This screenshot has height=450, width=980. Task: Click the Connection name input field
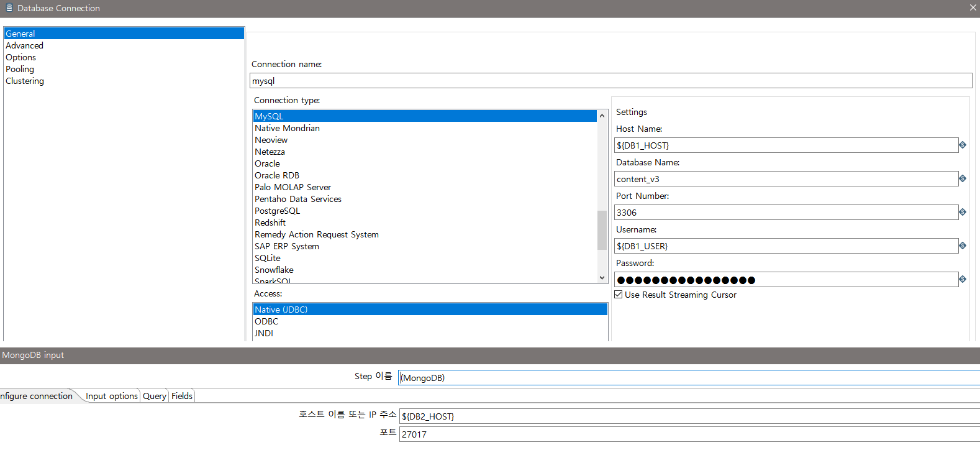pos(610,81)
